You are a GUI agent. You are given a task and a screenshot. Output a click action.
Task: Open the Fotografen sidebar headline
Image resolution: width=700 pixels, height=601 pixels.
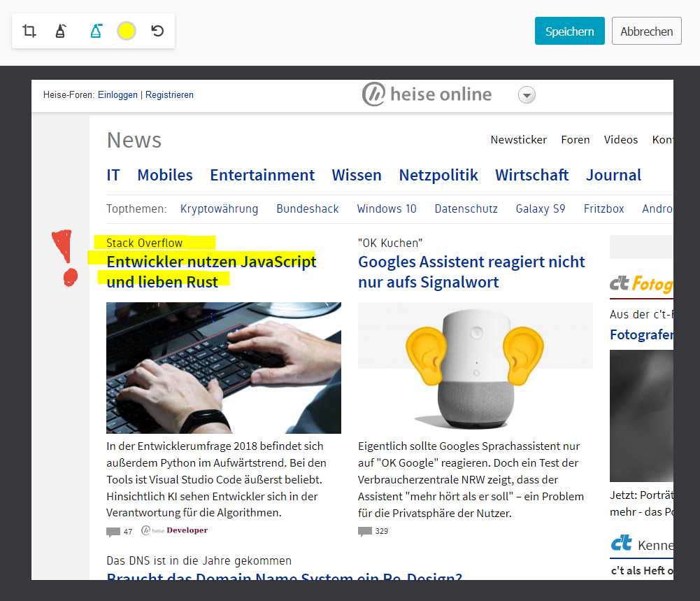(641, 334)
